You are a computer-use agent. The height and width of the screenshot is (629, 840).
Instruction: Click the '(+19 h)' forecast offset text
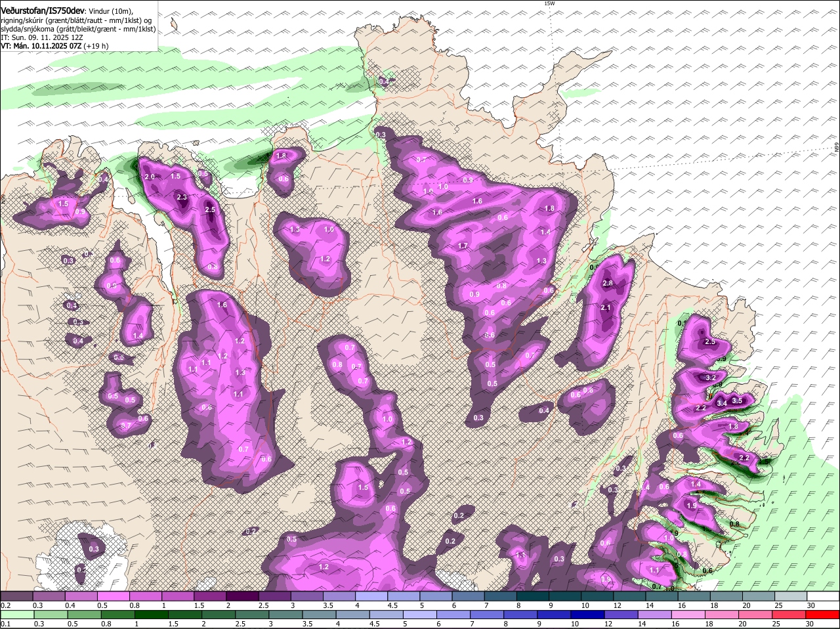96,46
